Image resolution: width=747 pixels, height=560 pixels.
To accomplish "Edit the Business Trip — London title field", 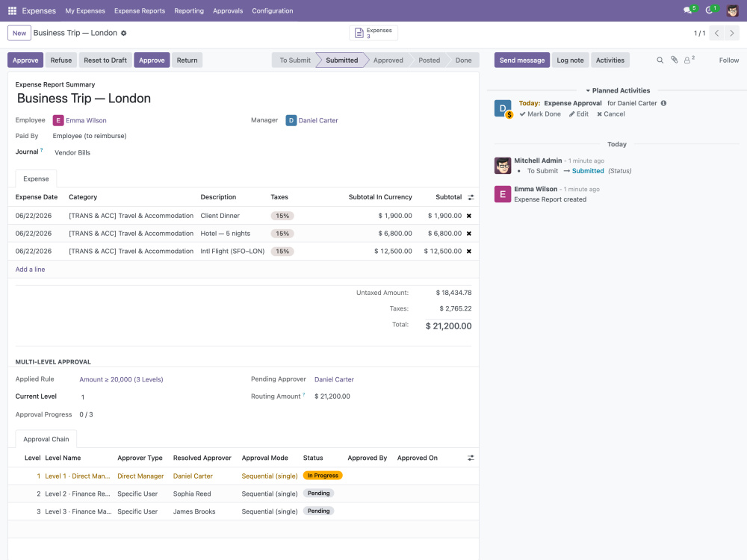I will (84, 98).
